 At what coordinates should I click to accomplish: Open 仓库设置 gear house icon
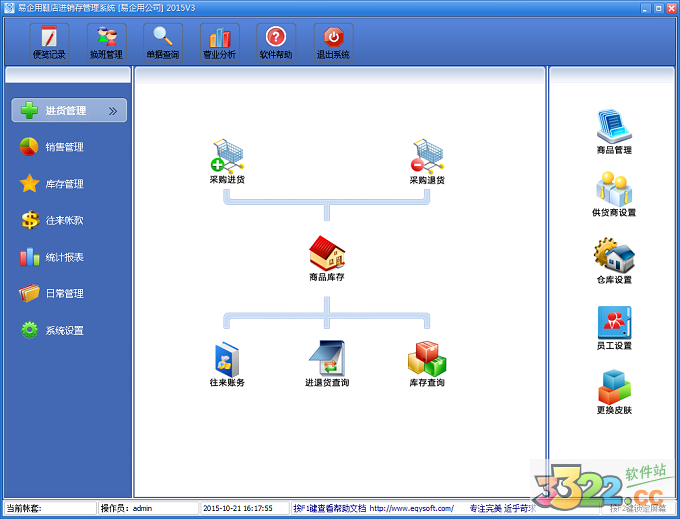coord(614,255)
